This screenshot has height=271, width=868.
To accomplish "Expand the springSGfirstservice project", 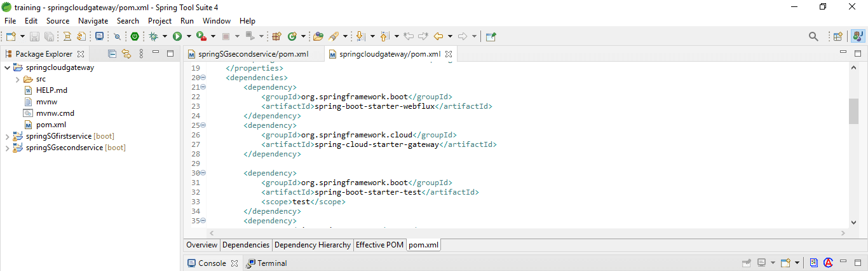I will [x=7, y=136].
